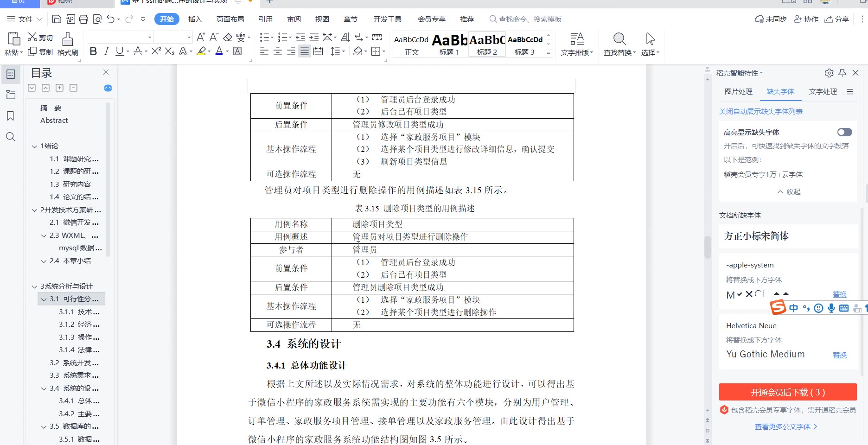Open the font name dropdown
Screen dimensions: 868x445
tap(149, 37)
